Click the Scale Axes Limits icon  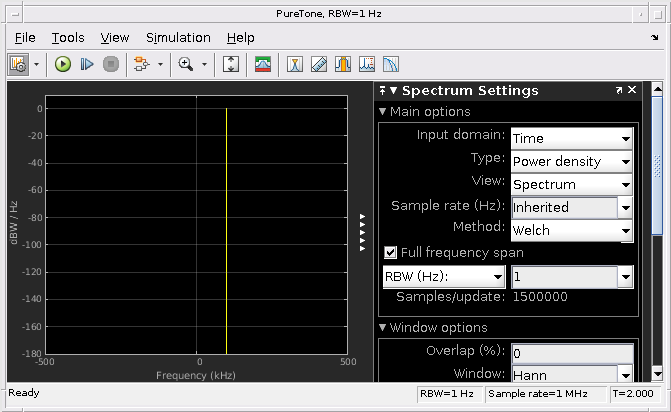pos(231,64)
